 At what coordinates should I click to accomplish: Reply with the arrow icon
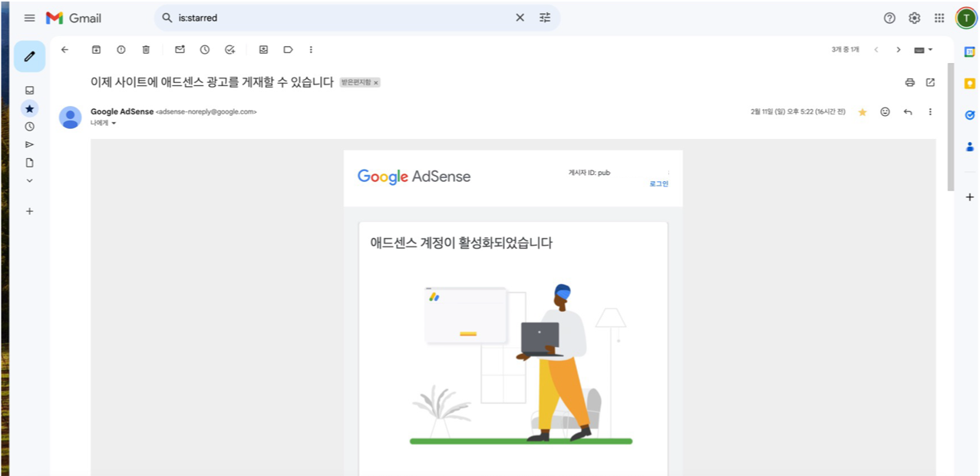click(x=908, y=112)
